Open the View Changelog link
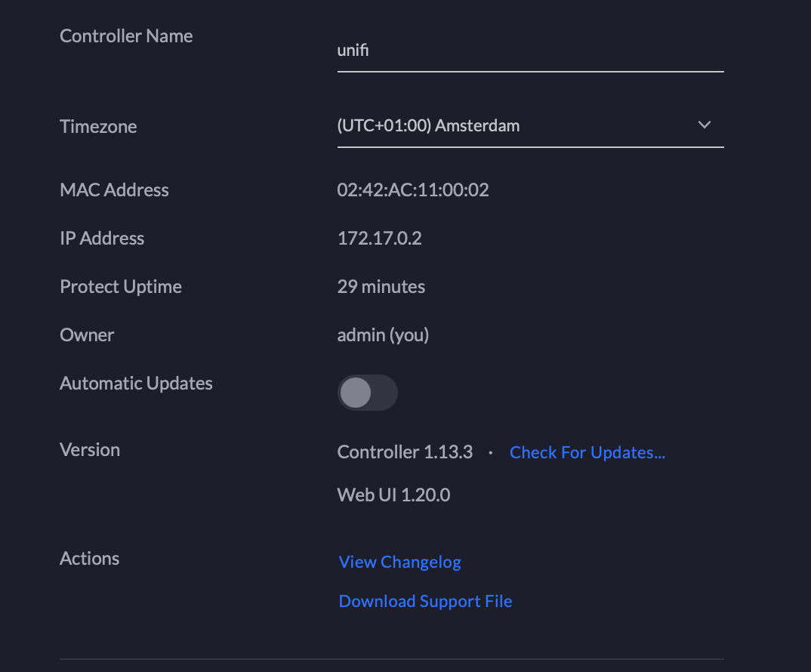Viewport: 811px width, 672px height. click(x=399, y=562)
